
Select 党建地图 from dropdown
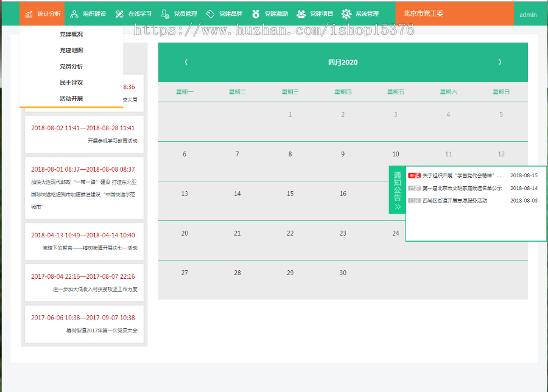coord(71,51)
